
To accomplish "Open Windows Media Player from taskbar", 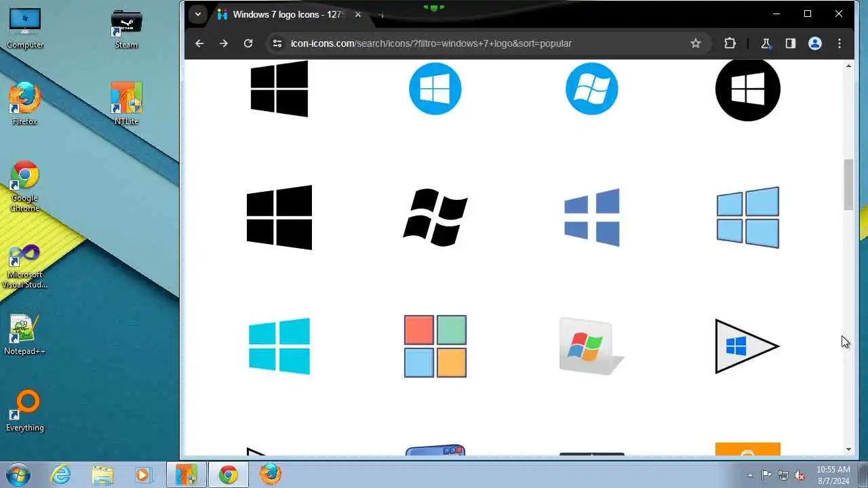I will pyautogui.click(x=144, y=474).
